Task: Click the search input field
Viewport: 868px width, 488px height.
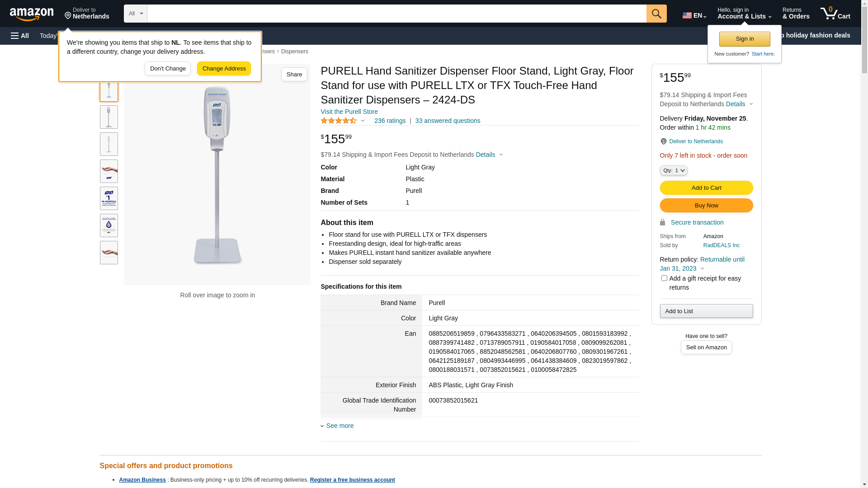Action: (396, 14)
